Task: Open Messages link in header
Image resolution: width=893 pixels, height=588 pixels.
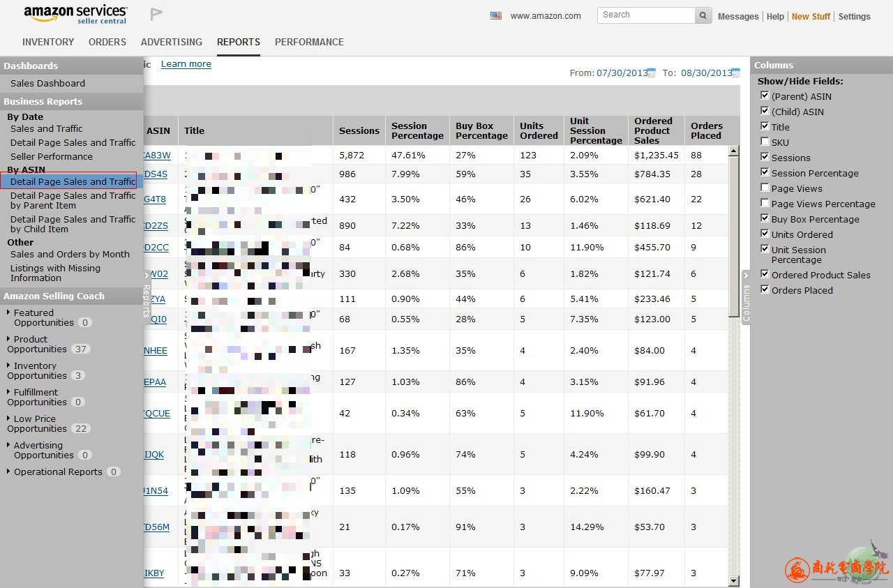Action: click(x=738, y=16)
